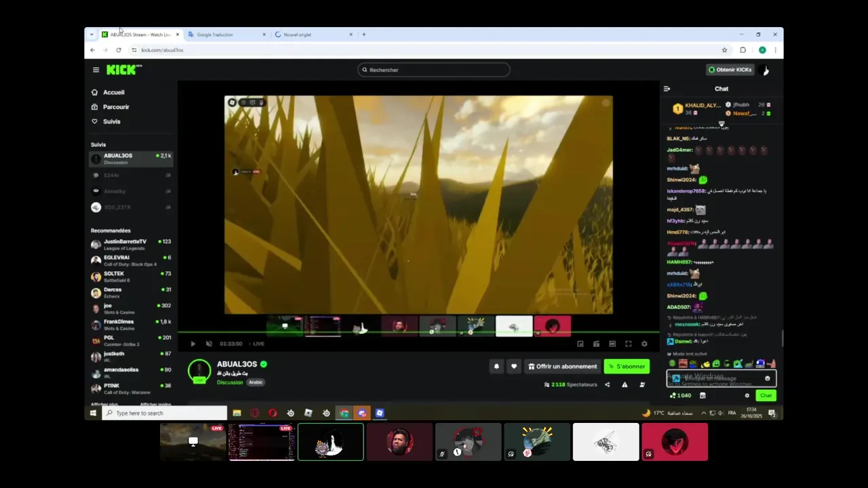Click the play button on stream player
This screenshot has height=488, width=868.
(x=193, y=344)
